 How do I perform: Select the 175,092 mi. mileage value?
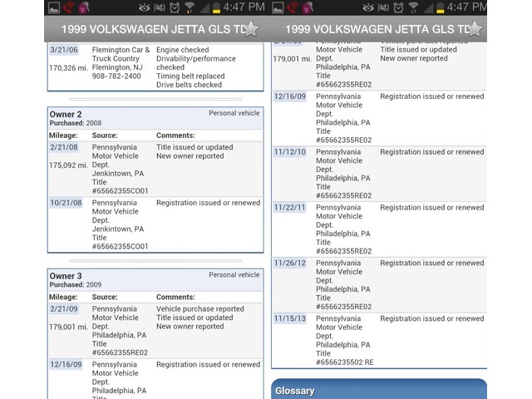68,165
